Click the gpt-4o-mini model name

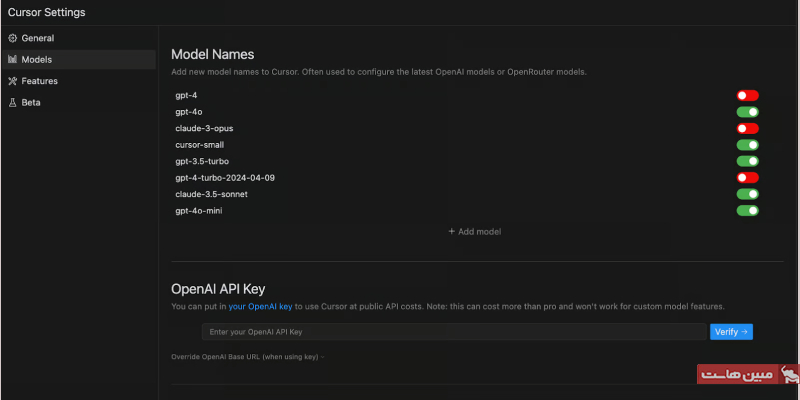point(198,211)
